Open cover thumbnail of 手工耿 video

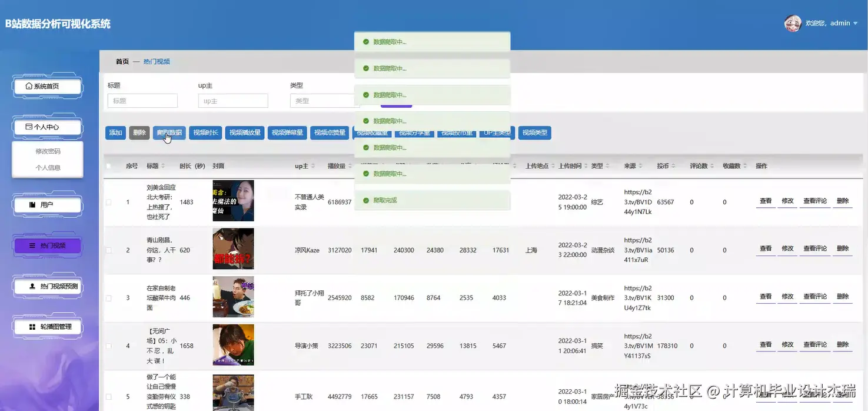pos(233,393)
